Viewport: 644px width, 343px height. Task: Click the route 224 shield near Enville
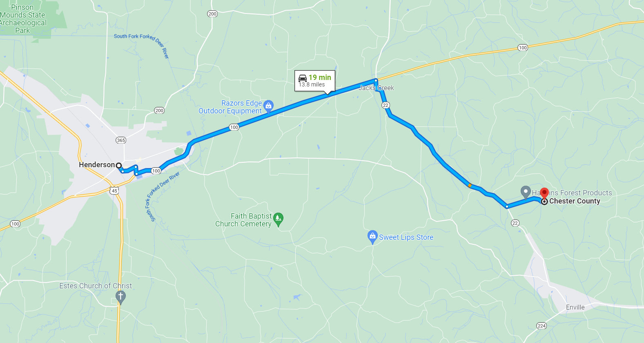[x=541, y=325]
